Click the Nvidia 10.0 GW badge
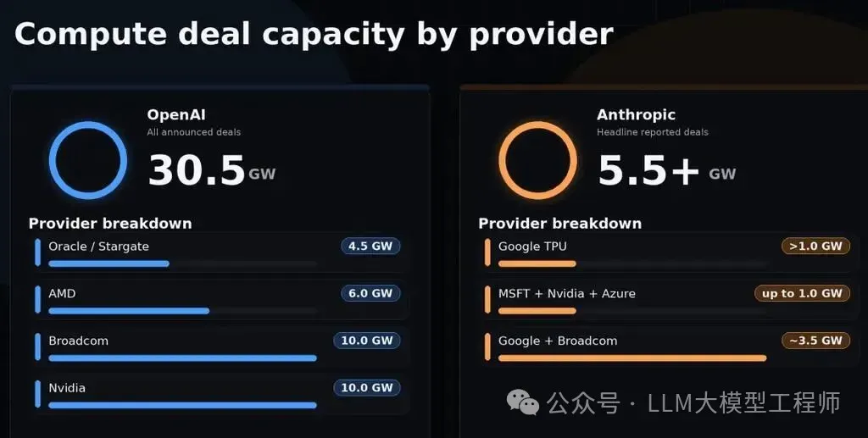This screenshot has width=868, height=438. click(367, 388)
